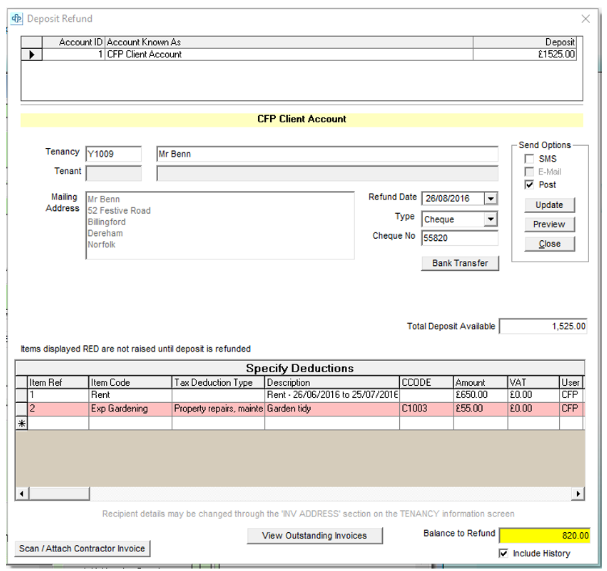Click Scan / Attach Contractor Invoice
The image size is (607, 571).
82,549
